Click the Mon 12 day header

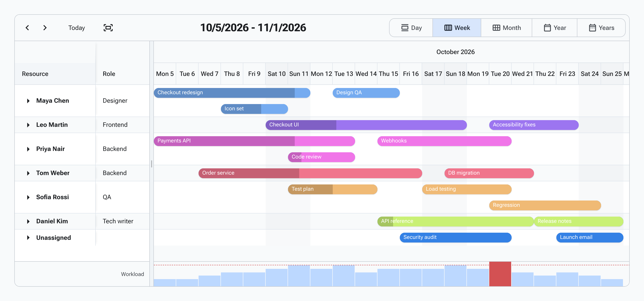(321, 74)
